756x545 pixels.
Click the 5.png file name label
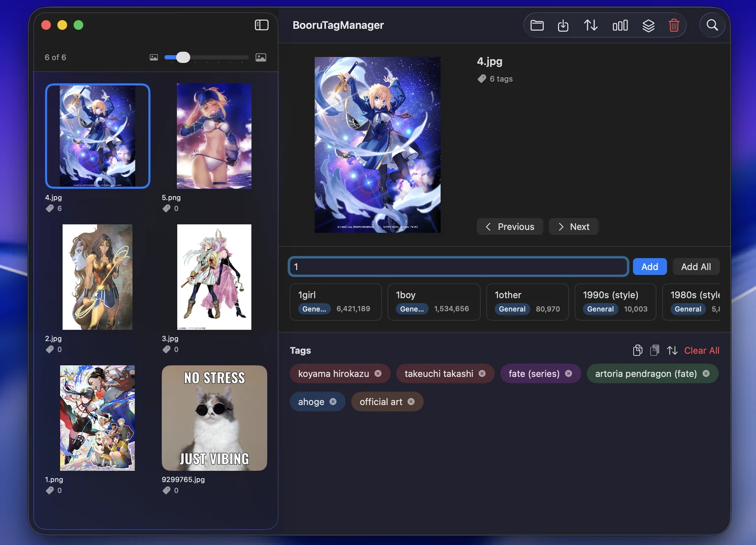pos(171,197)
